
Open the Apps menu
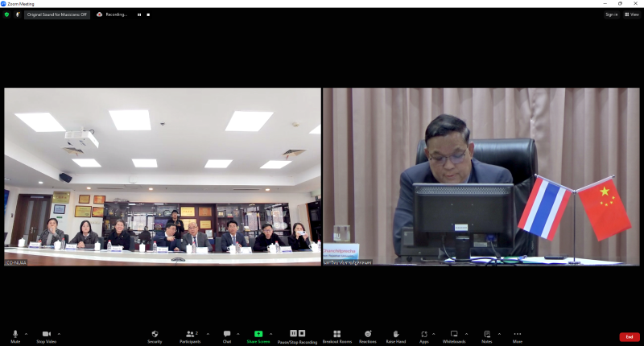click(x=423, y=334)
